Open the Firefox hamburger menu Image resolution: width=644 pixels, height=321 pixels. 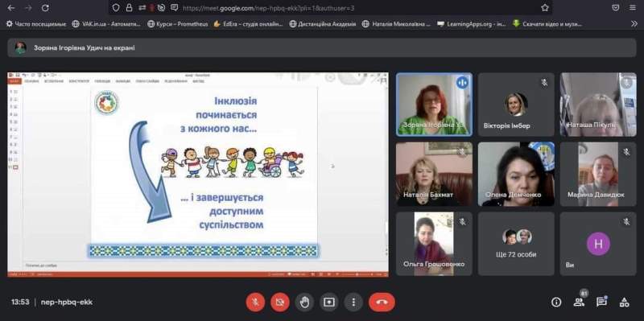632,8
